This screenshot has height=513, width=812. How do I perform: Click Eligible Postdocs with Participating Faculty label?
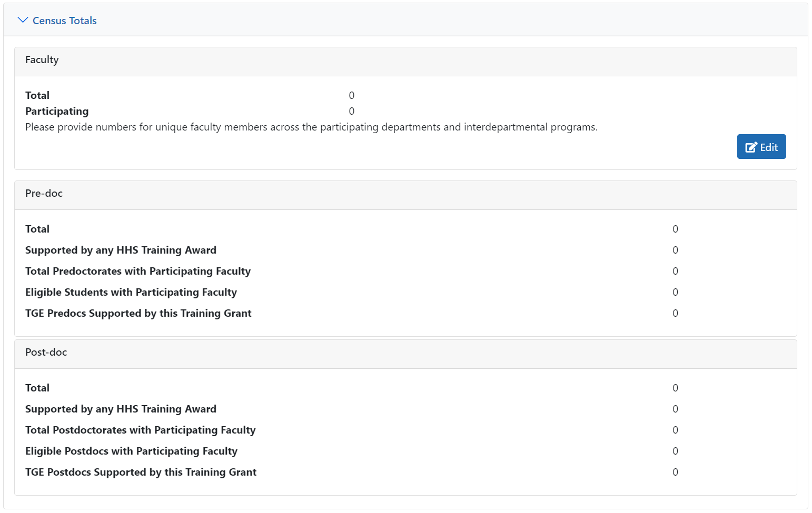131,451
